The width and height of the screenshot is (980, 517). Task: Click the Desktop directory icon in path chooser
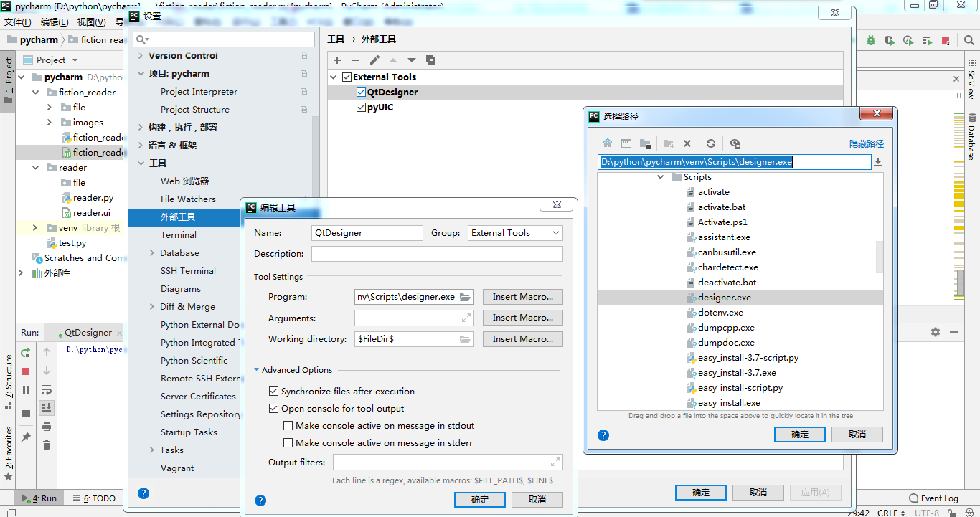click(x=626, y=143)
